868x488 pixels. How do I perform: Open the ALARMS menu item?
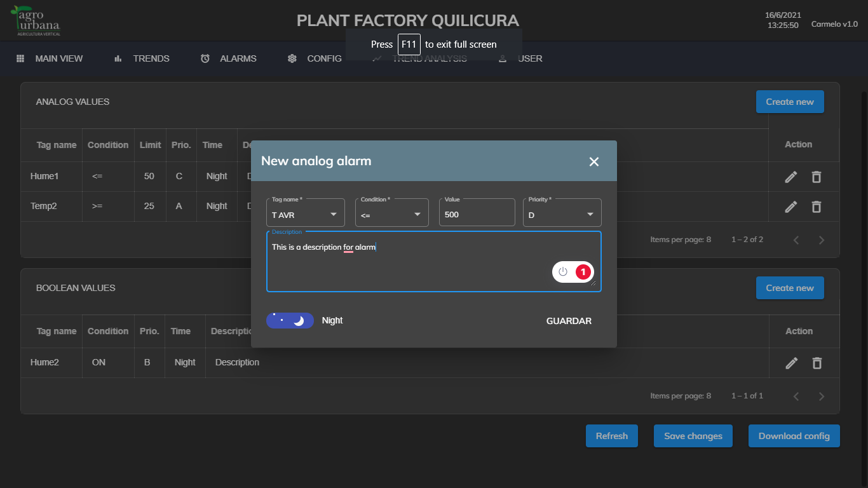pos(238,58)
